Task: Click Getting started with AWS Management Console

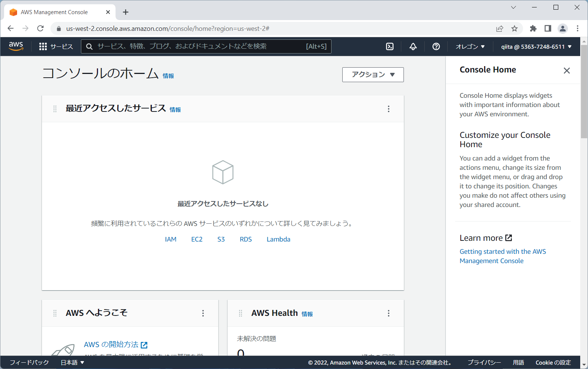Action: (503, 256)
